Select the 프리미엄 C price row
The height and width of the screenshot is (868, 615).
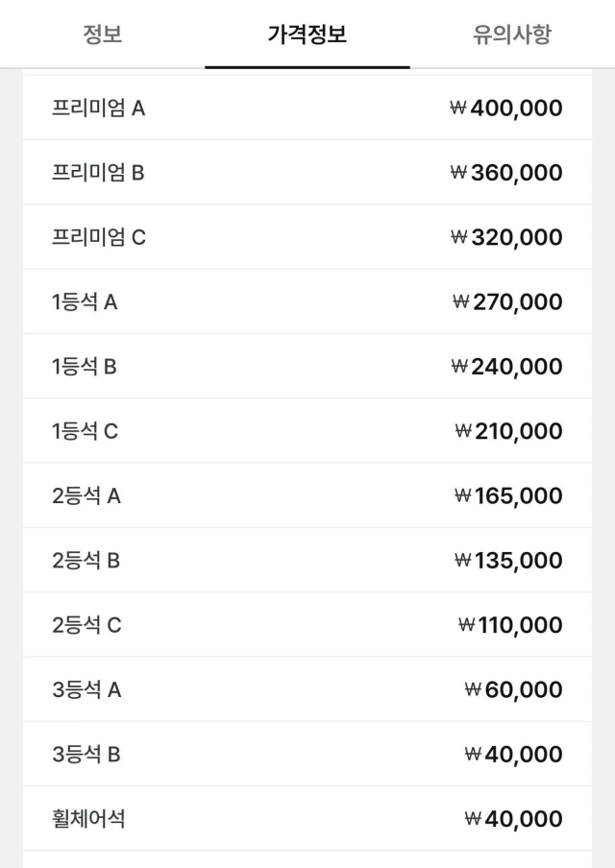coord(307,237)
